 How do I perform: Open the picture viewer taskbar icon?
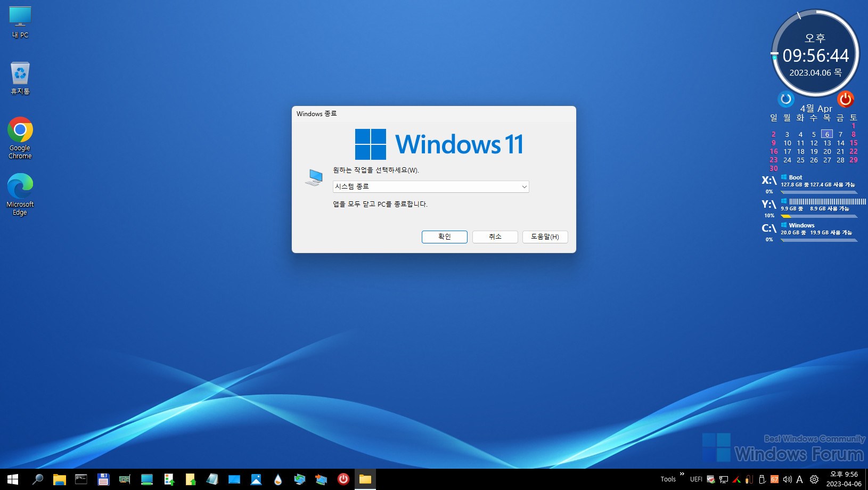click(256, 479)
